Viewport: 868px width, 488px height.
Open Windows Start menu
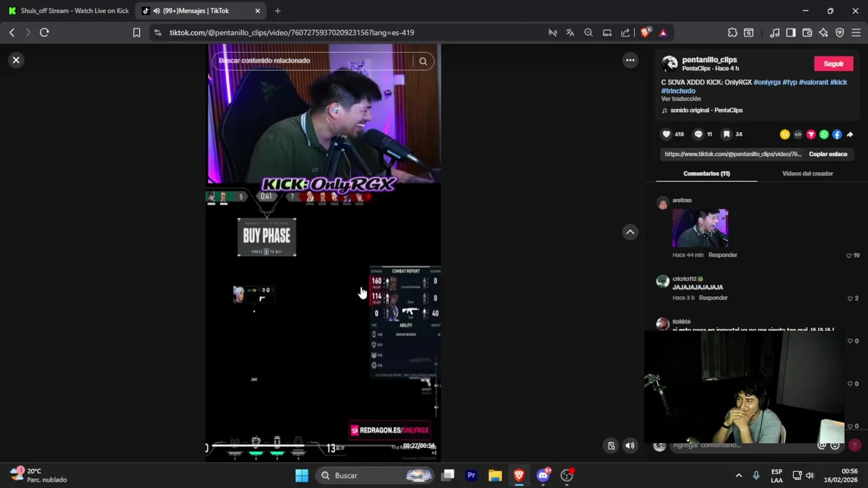(302, 476)
